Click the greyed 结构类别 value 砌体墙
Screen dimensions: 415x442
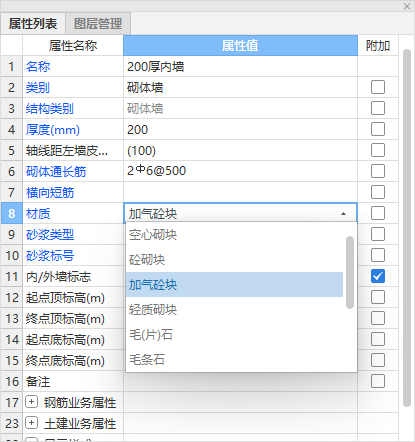point(240,109)
